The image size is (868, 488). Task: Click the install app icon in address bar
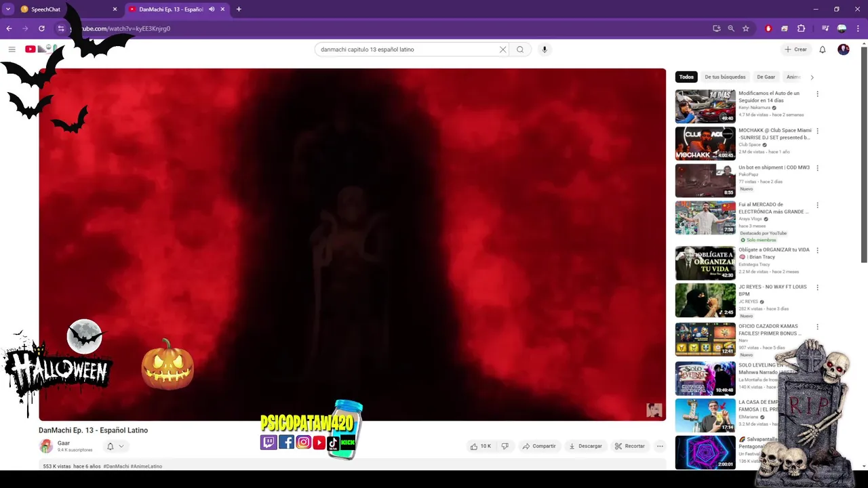pyautogui.click(x=716, y=28)
